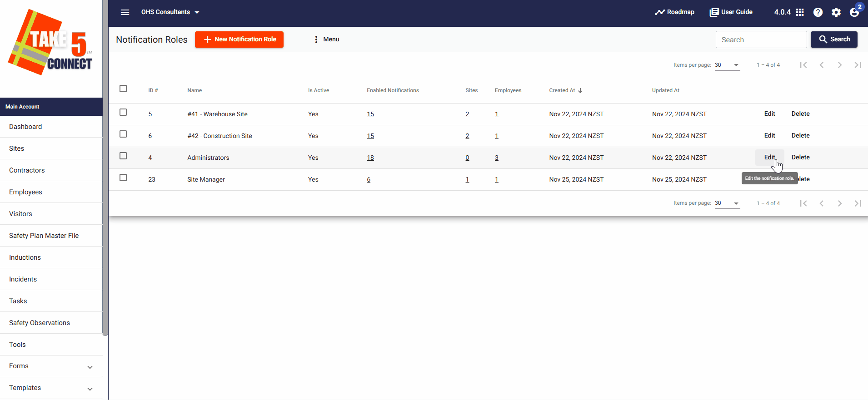Go to previous page in bottom paginator
Image resolution: width=868 pixels, height=400 pixels.
tap(822, 203)
